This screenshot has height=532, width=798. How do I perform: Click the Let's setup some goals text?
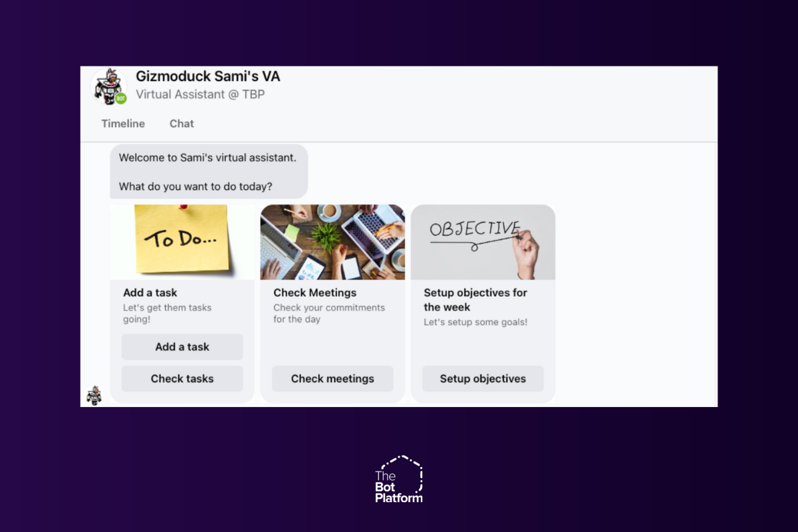475,322
